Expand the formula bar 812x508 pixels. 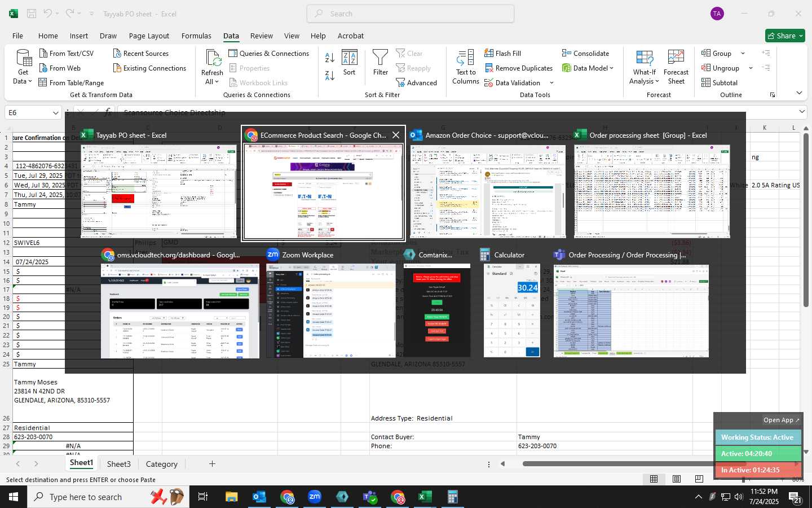tap(802, 112)
